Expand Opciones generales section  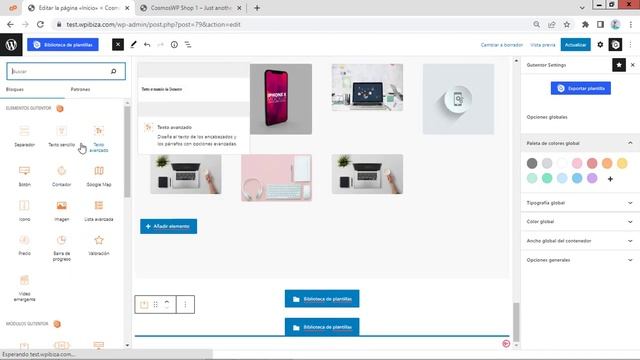pos(579,260)
